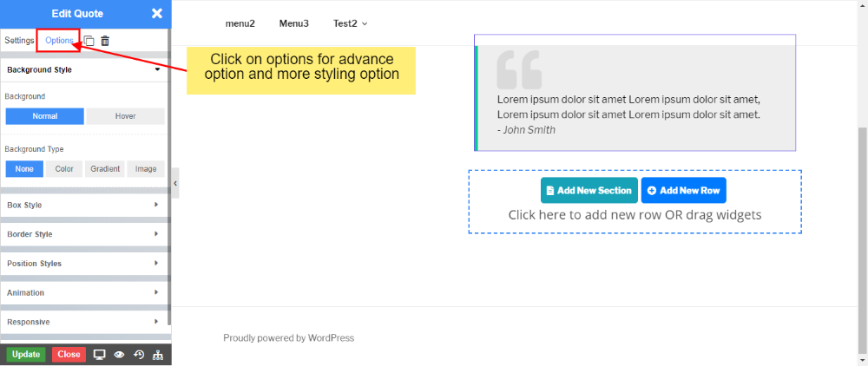Open the desktop responsive view icon
The width and height of the screenshot is (868, 366).
click(x=99, y=354)
